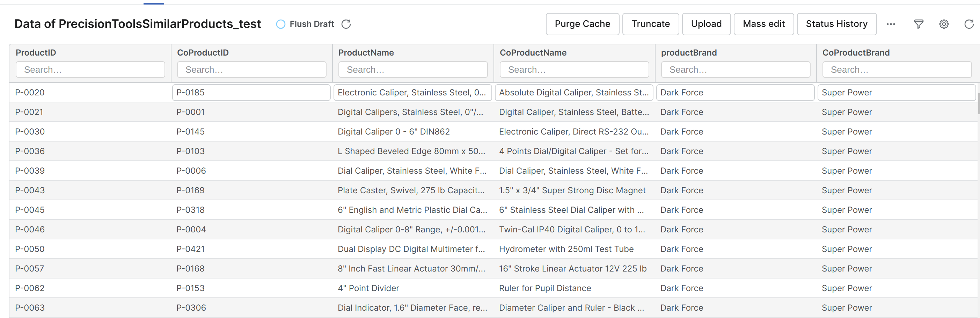
Task: Open the three-dots more options menu
Action: coord(891,24)
